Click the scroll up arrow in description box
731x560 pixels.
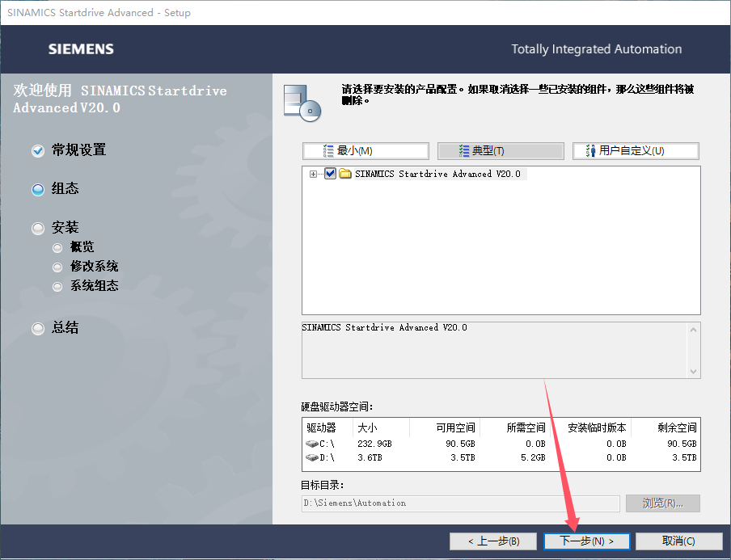[x=693, y=330]
